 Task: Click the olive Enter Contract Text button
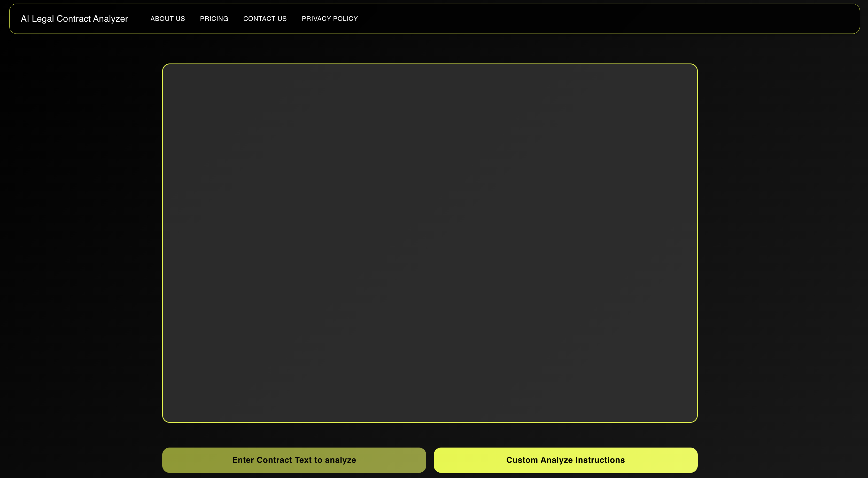pyautogui.click(x=294, y=460)
